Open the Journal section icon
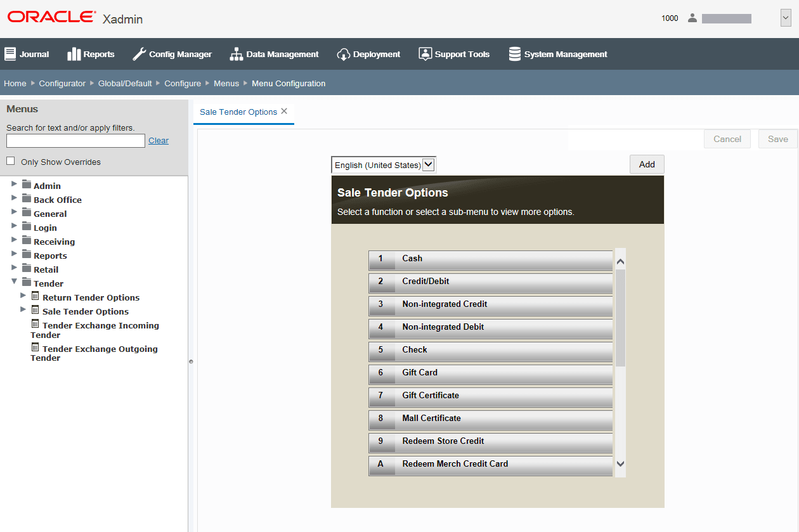 (x=10, y=53)
